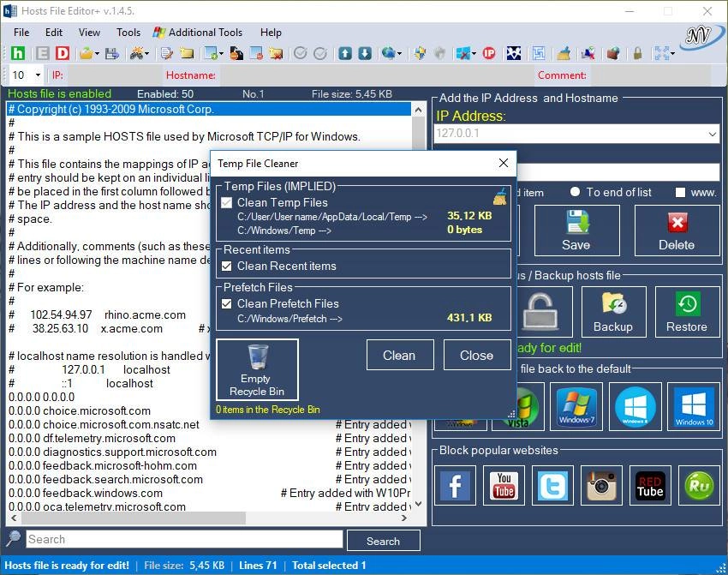
Task: Click the Windows 10 default hosts icon
Action: coord(694,406)
